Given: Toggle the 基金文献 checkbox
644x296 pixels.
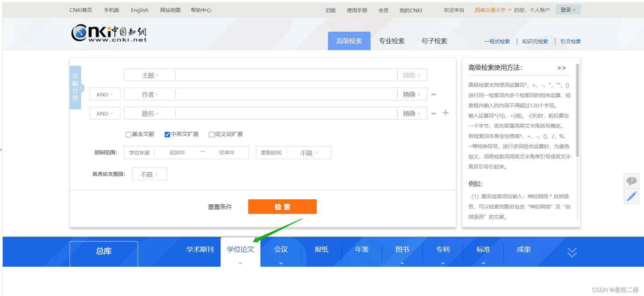Looking at the screenshot, I should point(129,135).
